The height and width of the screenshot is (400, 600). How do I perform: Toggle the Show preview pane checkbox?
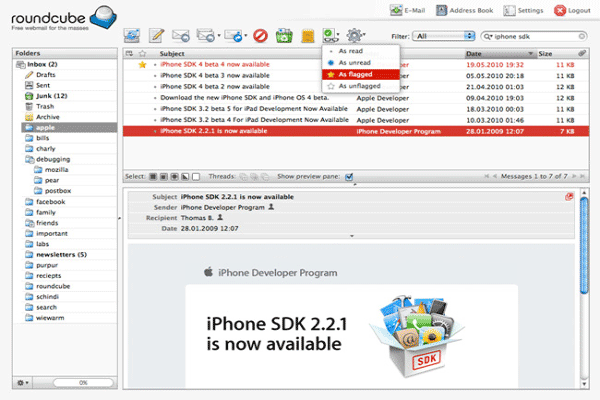point(349,176)
